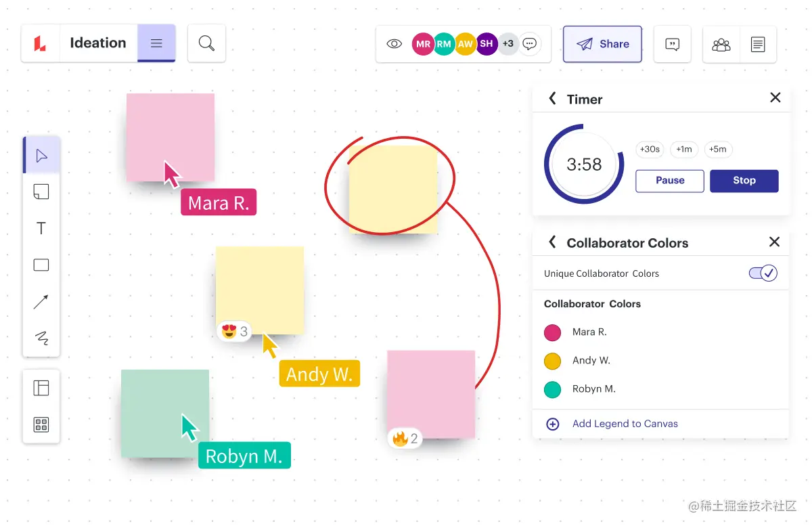Toggle Unique Collaborator Colors switch

click(x=763, y=273)
